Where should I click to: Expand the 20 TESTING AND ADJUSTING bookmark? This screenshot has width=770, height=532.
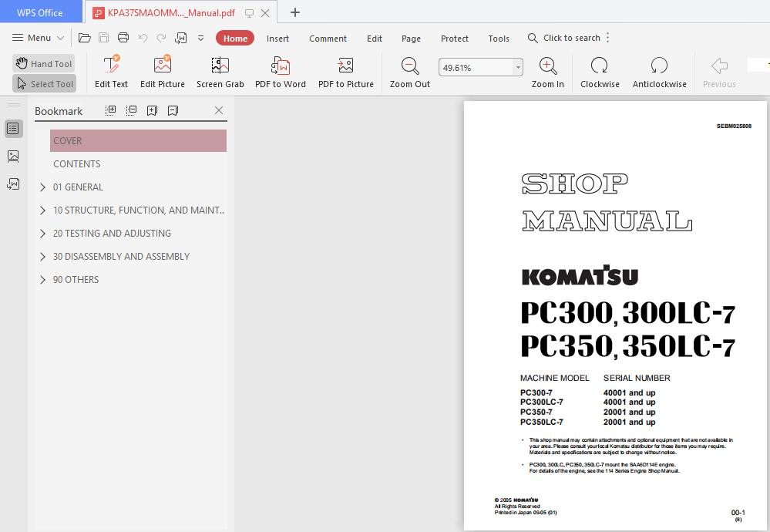pyautogui.click(x=42, y=234)
